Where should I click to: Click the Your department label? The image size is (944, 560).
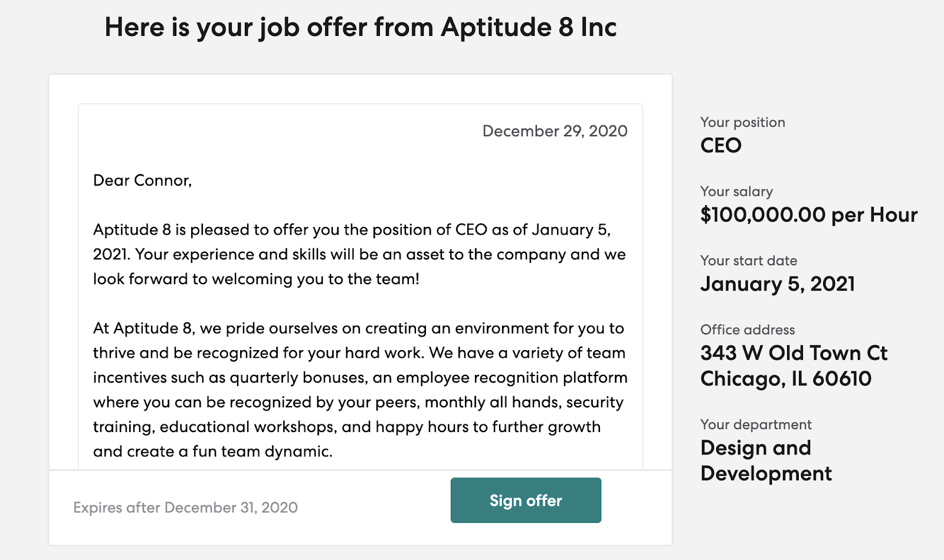point(756,424)
